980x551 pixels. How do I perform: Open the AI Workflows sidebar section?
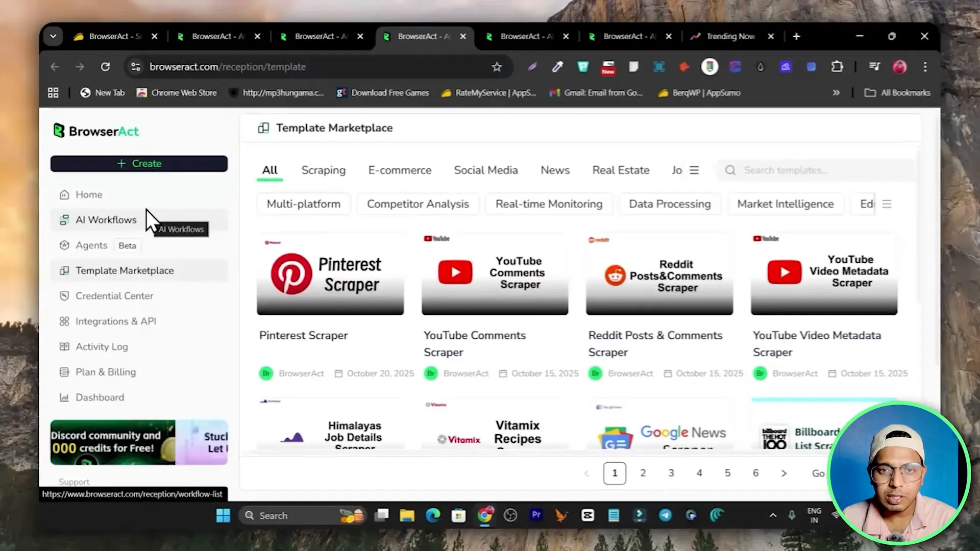point(105,219)
